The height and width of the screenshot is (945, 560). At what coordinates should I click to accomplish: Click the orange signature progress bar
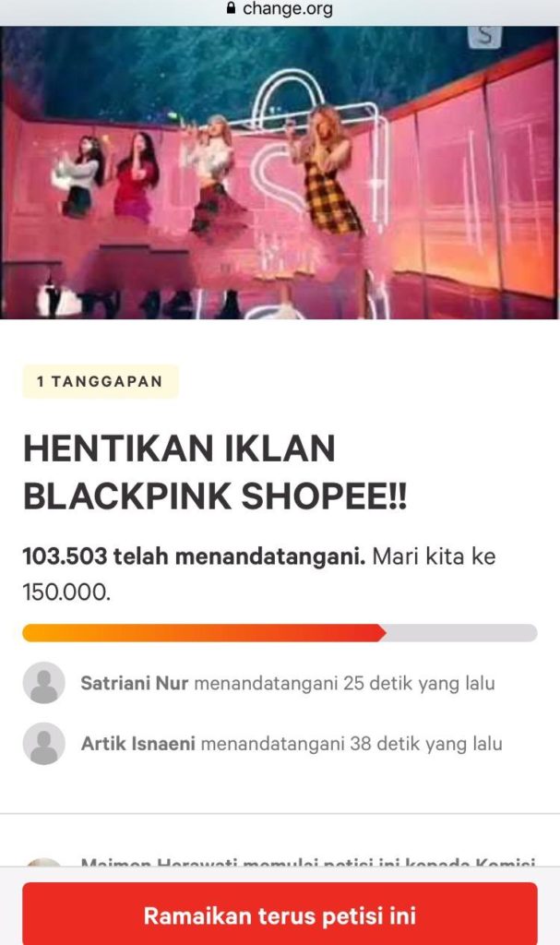(204, 633)
